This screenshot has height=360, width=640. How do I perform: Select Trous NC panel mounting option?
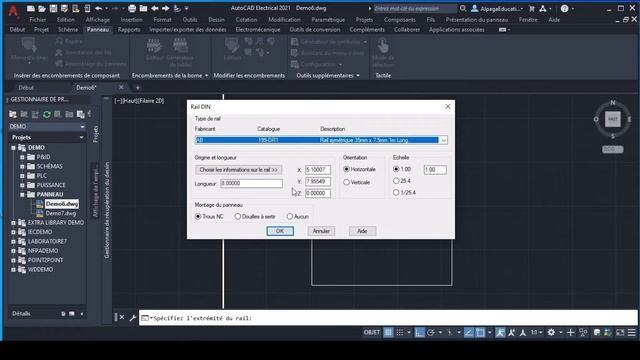pos(198,216)
